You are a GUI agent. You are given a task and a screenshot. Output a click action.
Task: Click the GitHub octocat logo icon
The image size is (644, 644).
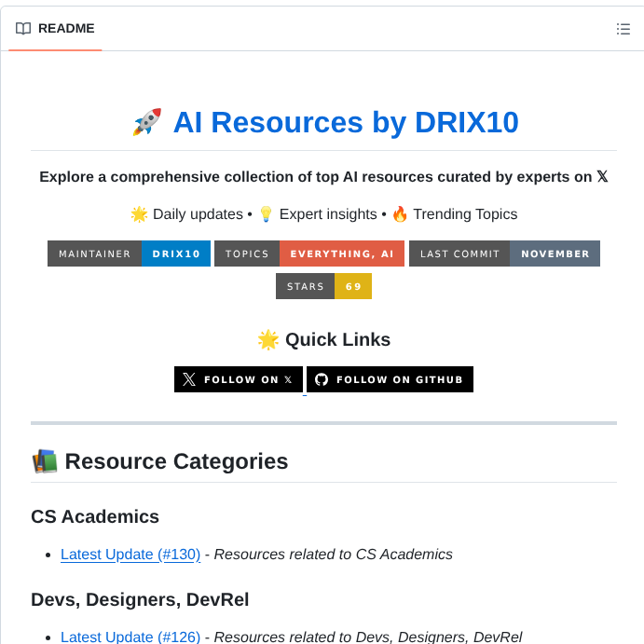[x=322, y=379]
